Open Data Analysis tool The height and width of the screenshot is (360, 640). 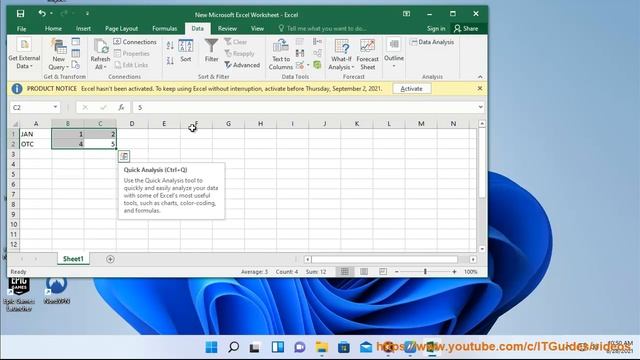point(432,42)
